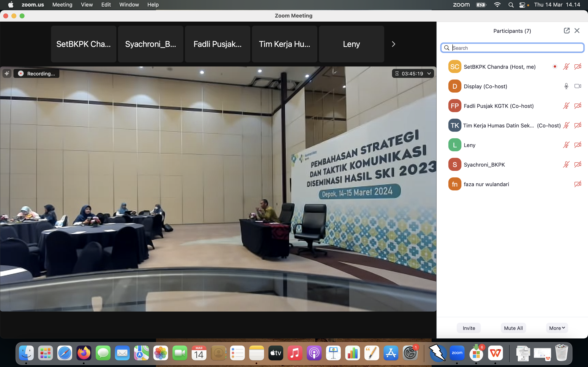Open the View menu

(87, 5)
